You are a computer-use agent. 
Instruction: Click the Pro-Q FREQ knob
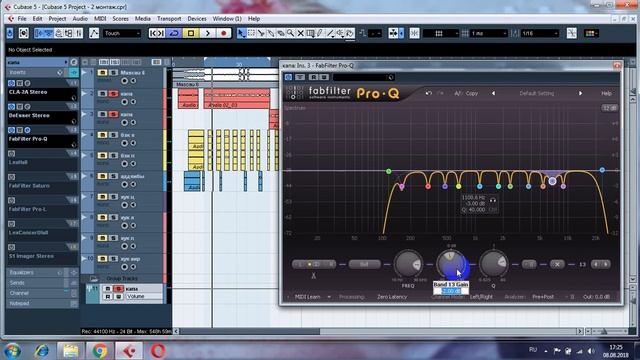408,264
